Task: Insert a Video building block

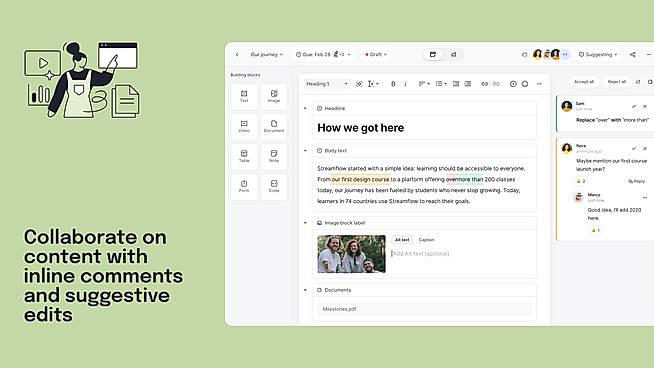Action: (x=244, y=126)
